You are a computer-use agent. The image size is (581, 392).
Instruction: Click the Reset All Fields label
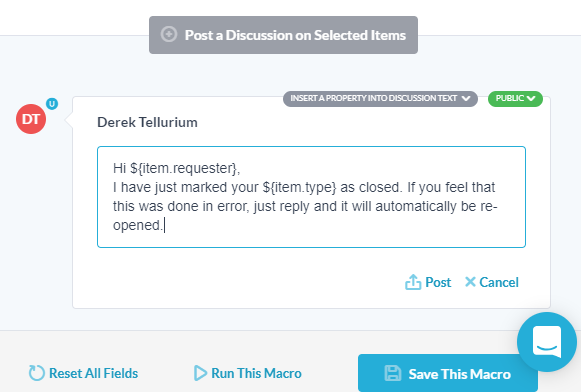(93, 373)
